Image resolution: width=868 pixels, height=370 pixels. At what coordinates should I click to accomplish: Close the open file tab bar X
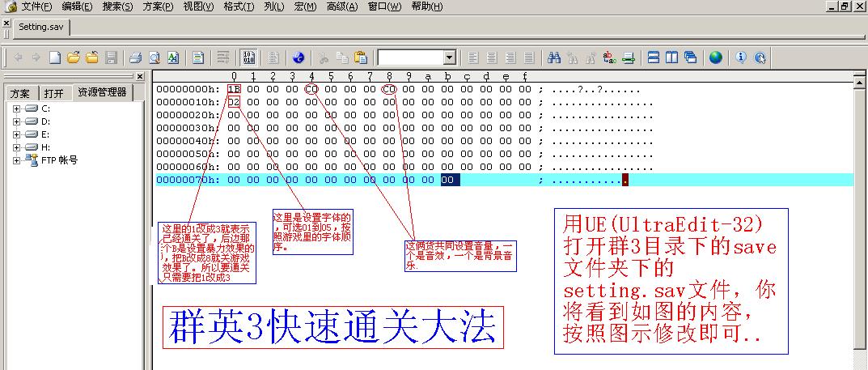point(6,23)
